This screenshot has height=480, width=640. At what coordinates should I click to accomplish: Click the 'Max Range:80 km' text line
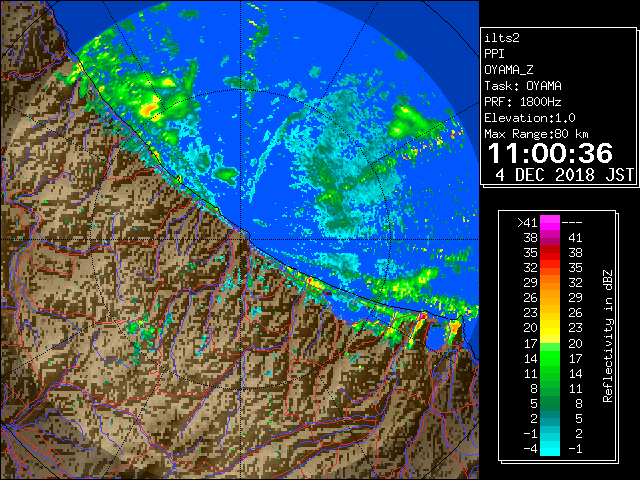click(x=536, y=134)
